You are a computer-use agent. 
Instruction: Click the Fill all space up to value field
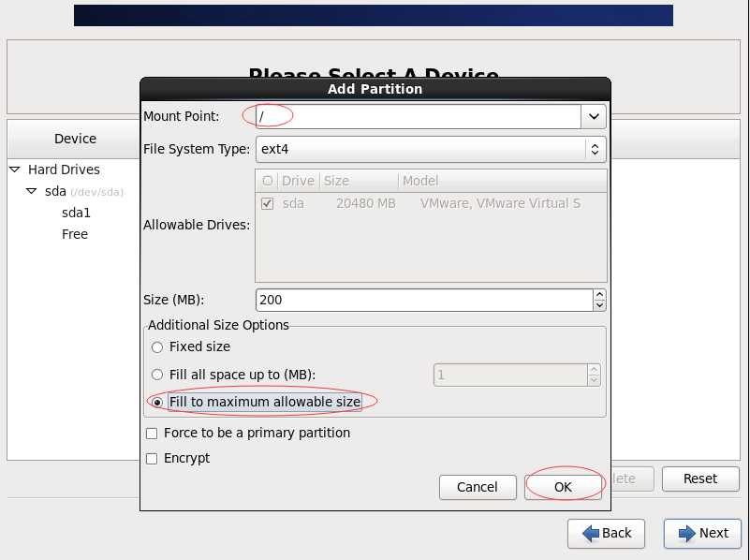click(510, 375)
